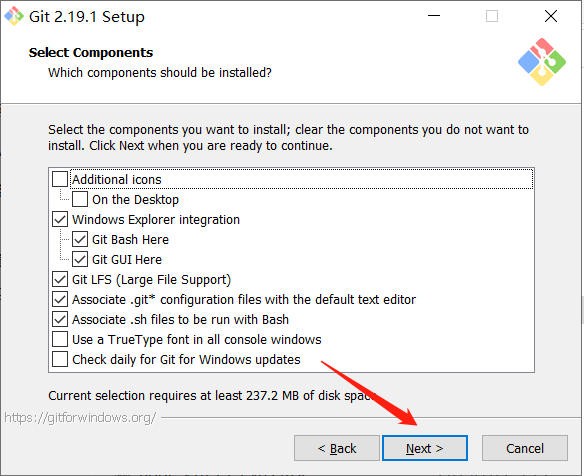Check the On the Desktop option
Screen dimensions: 584x476
pos(80,199)
